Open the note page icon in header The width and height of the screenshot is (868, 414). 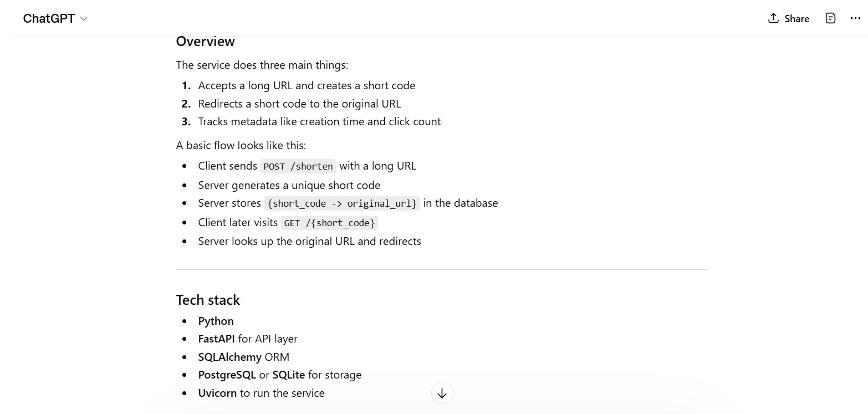click(x=830, y=18)
